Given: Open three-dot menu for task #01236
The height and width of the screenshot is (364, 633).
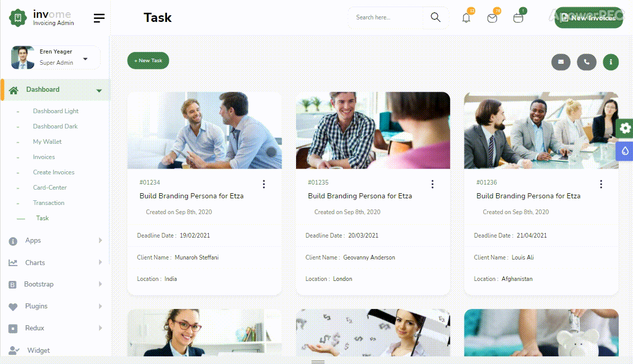Looking at the screenshot, I should [601, 184].
